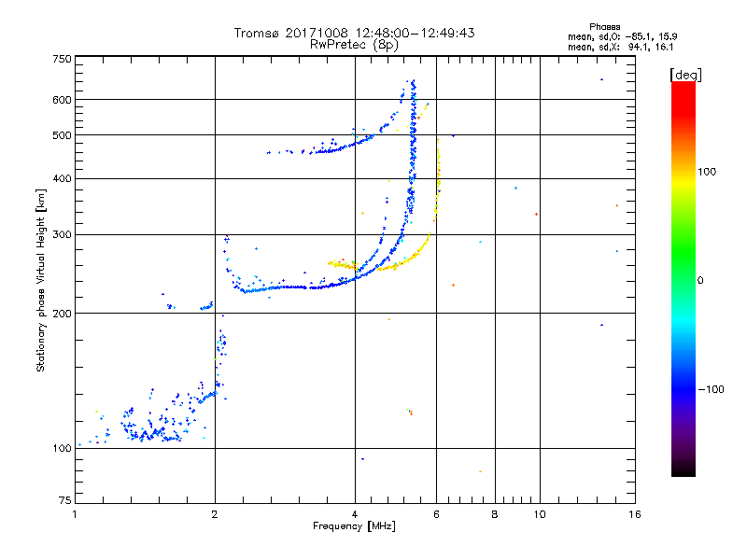Viewport: 747px width, 560px height.
Task: Click the 'mean, sd,O: -85.1, 15.9' line
Action: [x=623, y=36]
